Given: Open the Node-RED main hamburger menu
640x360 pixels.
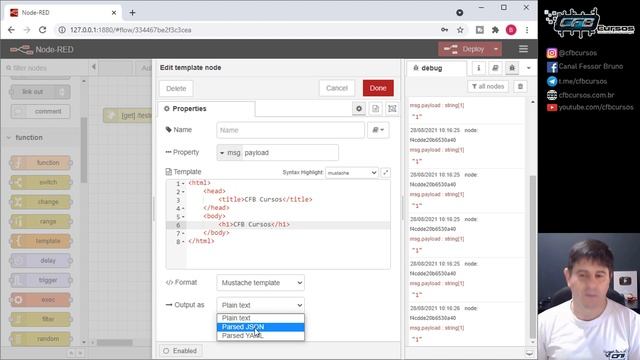Looking at the screenshot, I should [523, 49].
